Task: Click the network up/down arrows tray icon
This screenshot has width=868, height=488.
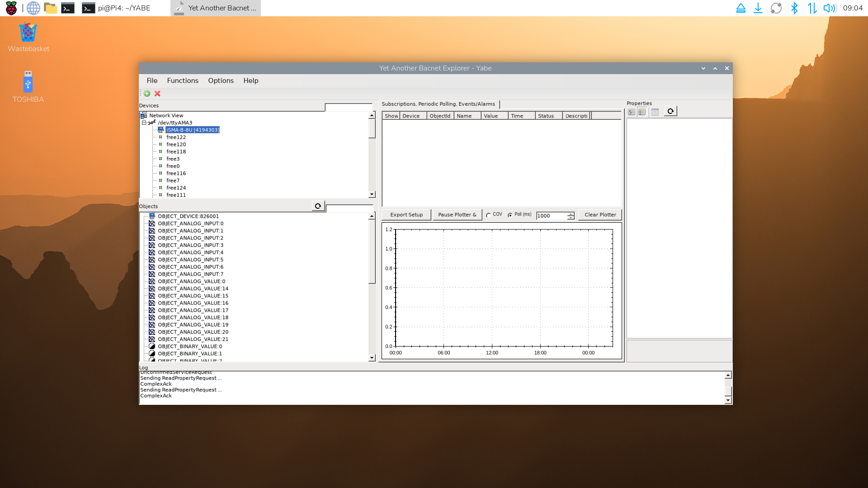Action: 812,8
